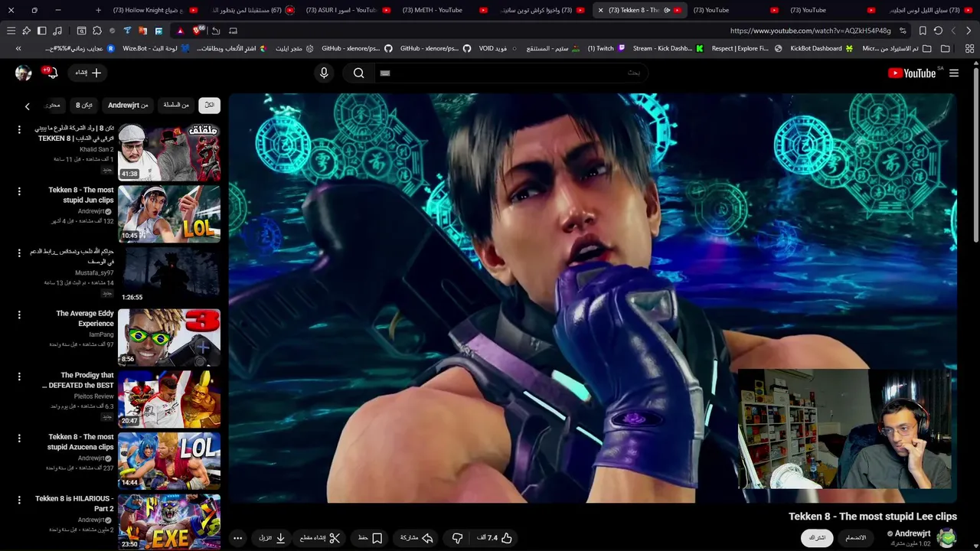Open 'The Average Eddy Experience' thumbnail
980x551 pixels.
click(x=169, y=337)
